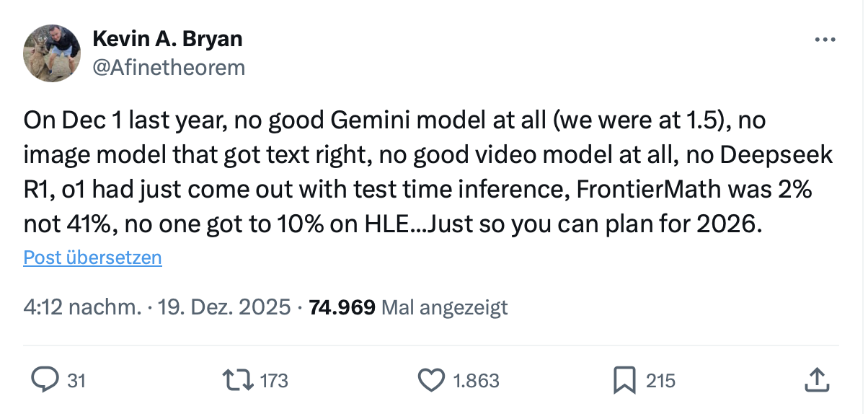Click the "Mal angezeigt" views label
868x414 pixels.
click(444, 308)
